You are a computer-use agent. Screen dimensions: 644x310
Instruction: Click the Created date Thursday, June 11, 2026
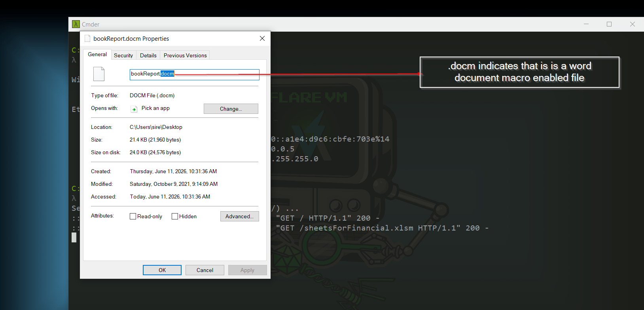click(x=173, y=171)
